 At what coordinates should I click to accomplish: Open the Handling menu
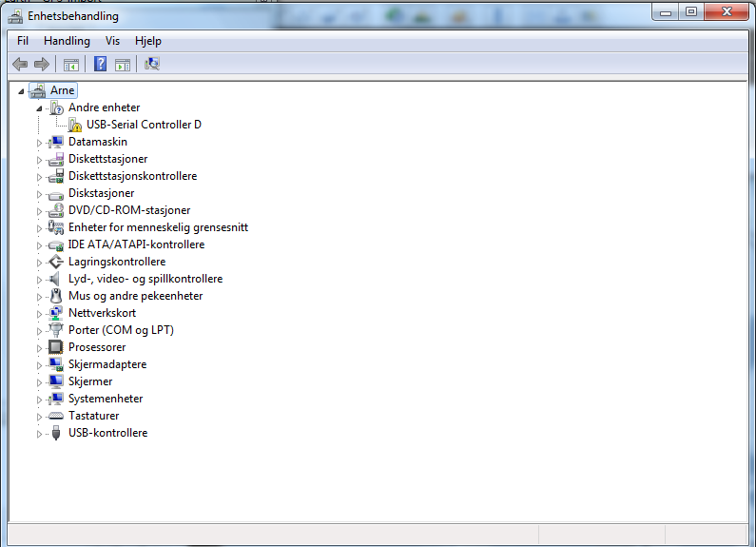(67, 41)
